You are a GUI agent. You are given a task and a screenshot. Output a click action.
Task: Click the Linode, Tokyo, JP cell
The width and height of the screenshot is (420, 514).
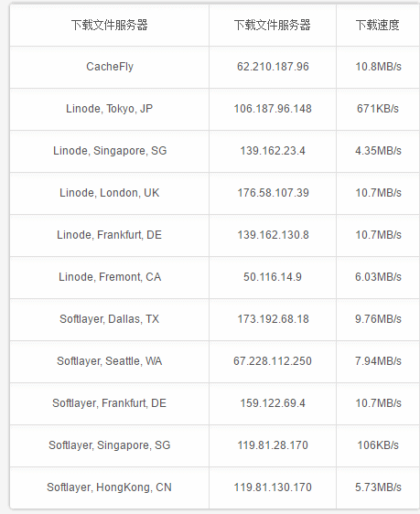point(109,109)
